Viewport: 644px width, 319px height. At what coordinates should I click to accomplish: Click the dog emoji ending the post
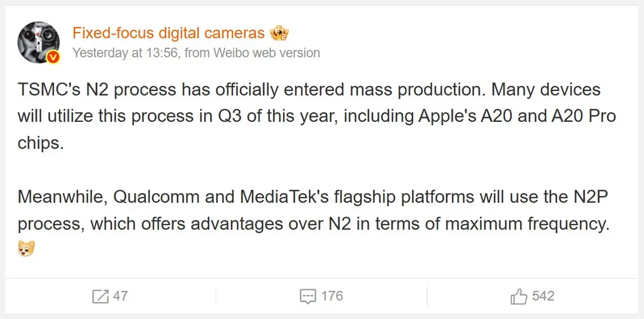(27, 248)
